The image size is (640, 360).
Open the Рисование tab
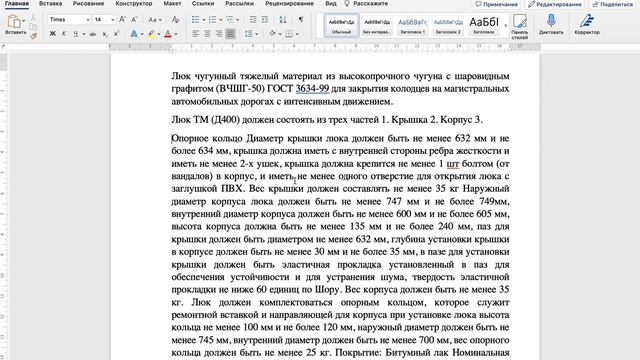(89, 4)
